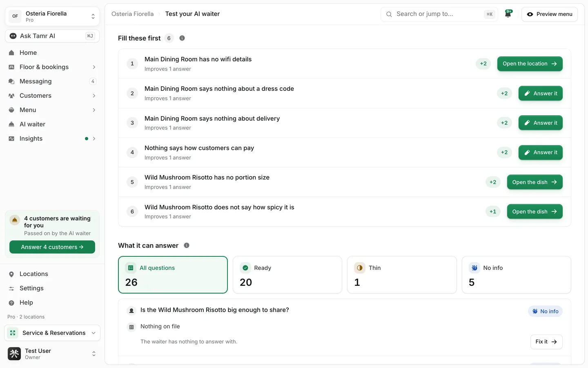Screen dimensions: 588x368
Task: Select the Ready filter card
Action: 287,275
